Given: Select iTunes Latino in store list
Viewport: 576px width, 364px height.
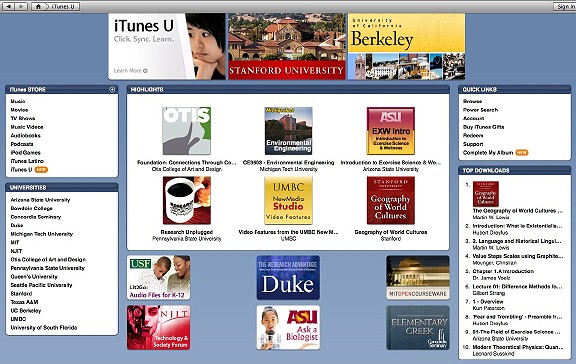Looking at the screenshot, I should pyautogui.click(x=27, y=161).
